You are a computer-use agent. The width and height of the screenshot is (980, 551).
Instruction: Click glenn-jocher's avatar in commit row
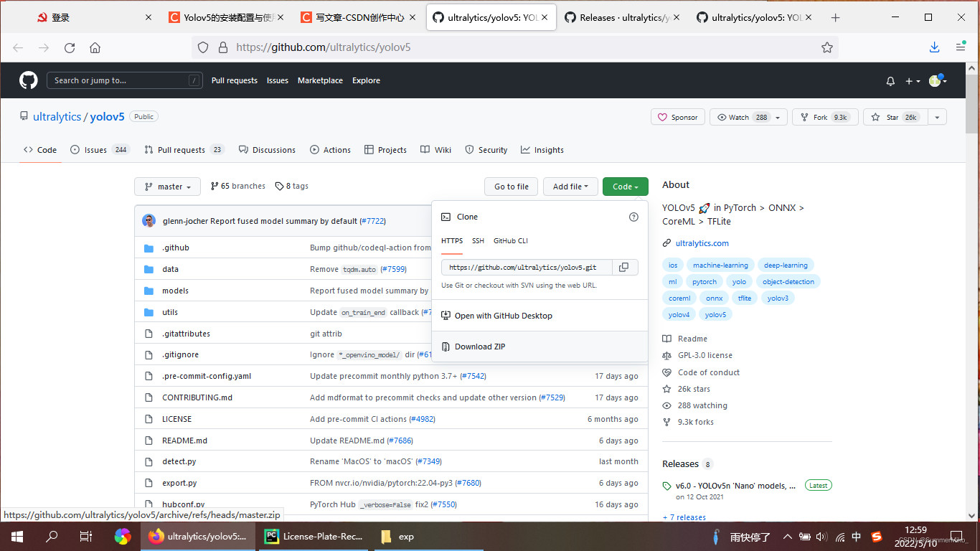coord(149,220)
